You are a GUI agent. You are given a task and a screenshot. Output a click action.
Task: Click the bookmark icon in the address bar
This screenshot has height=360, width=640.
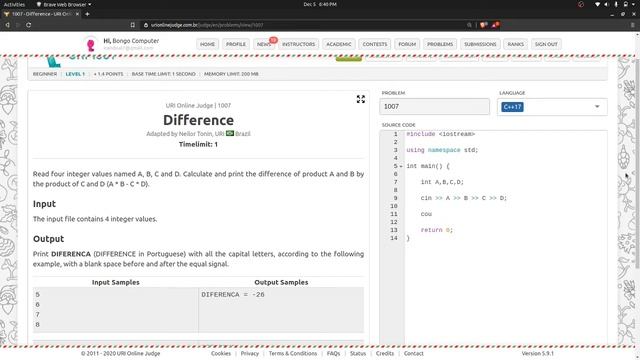tap(133, 25)
